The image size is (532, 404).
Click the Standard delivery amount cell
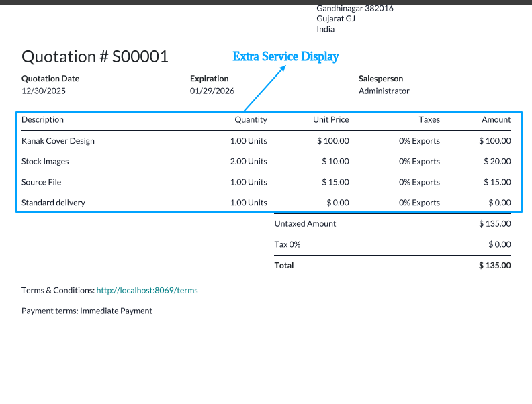(x=500, y=203)
